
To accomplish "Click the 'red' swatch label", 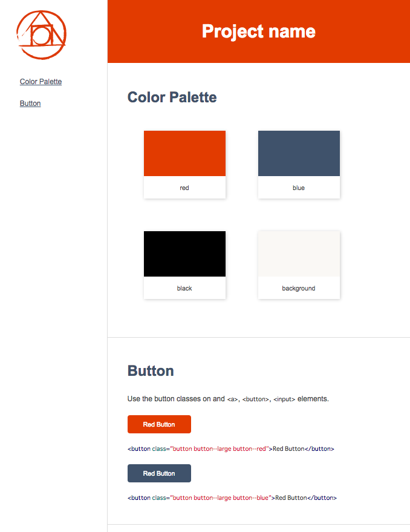I will point(184,188).
